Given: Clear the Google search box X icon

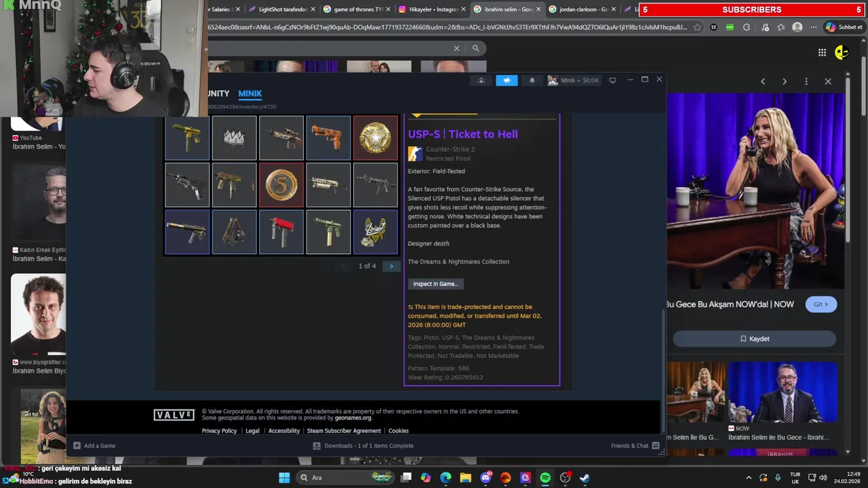Looking at the screenshot, I should (456, 48).
